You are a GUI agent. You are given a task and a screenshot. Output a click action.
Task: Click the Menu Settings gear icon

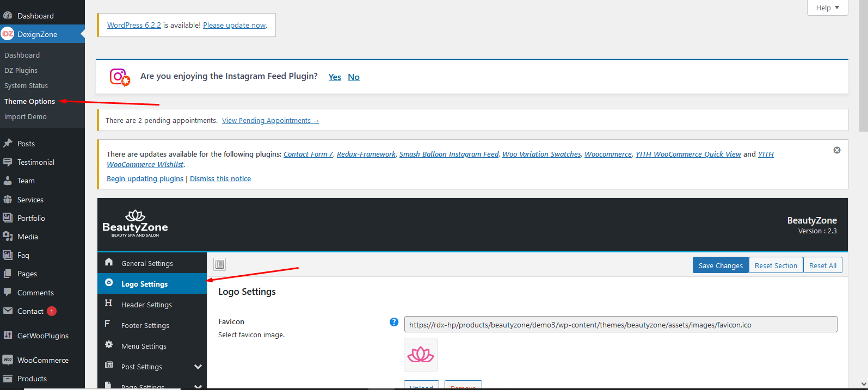coord(109,345)
